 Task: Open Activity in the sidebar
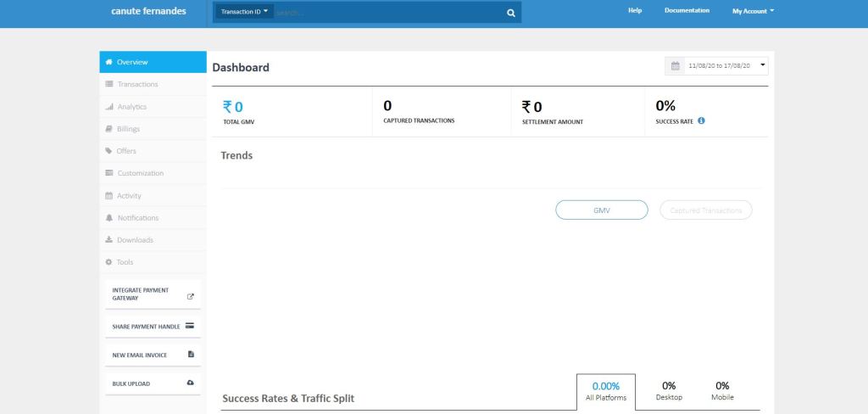coord(153,196)
